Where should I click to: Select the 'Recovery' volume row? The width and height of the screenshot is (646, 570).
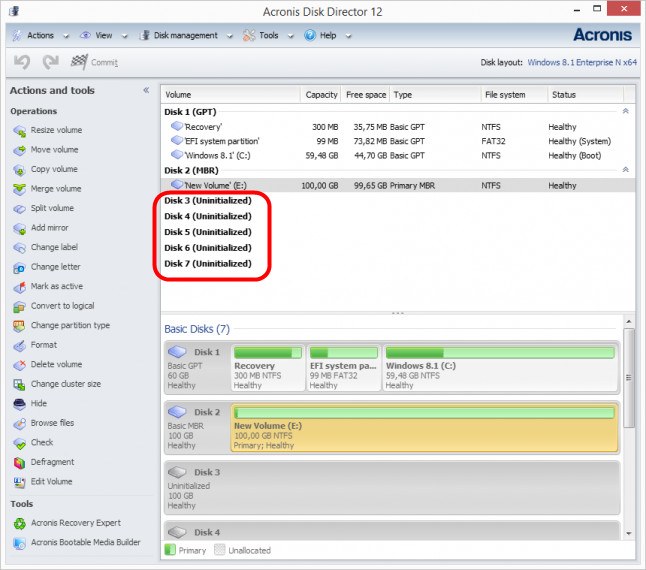pos(398,127)
